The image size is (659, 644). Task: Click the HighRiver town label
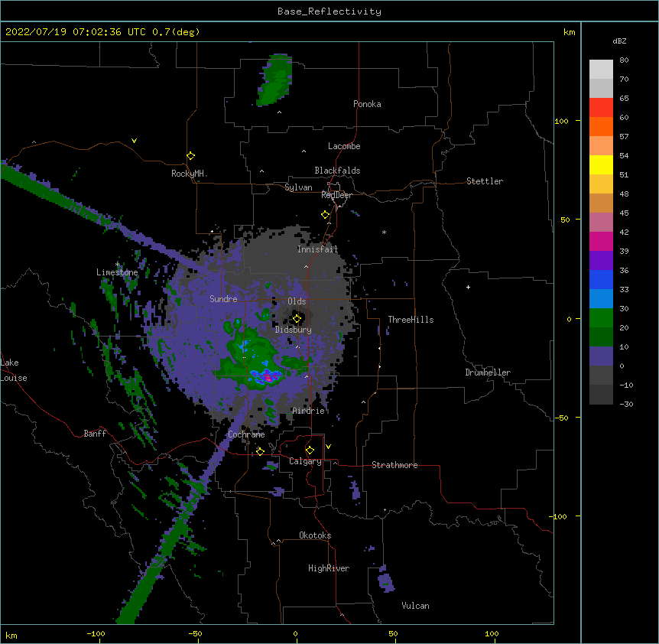click(x=328, y=568)
